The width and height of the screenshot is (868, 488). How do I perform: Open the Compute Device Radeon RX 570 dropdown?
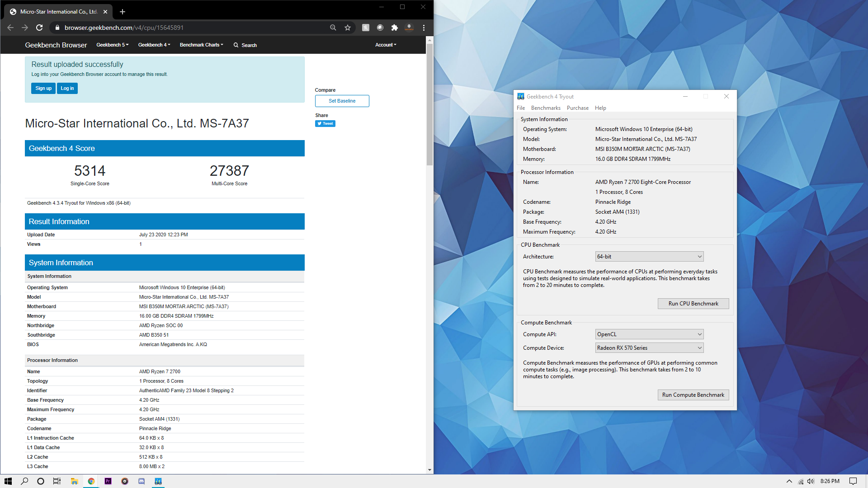[649, 348]
